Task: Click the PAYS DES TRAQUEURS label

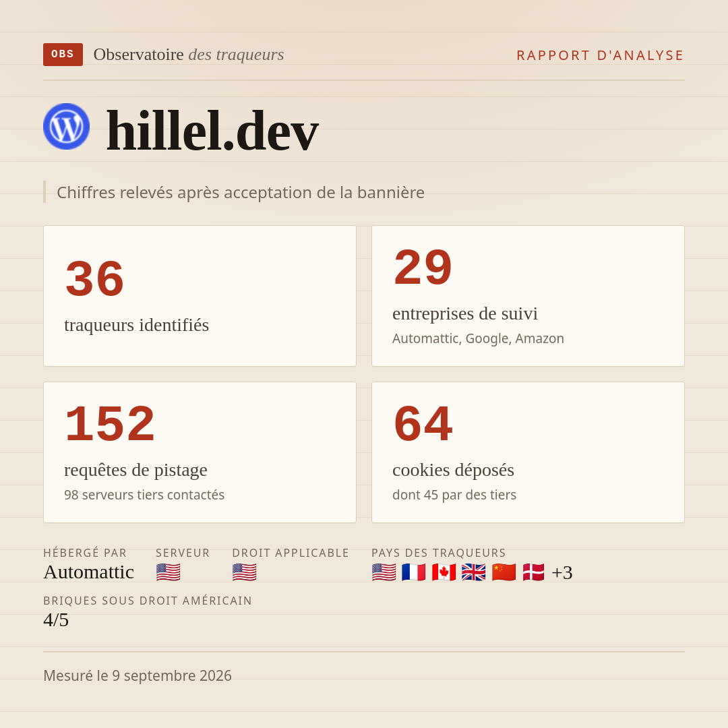Action: click(x=439, y=553)
